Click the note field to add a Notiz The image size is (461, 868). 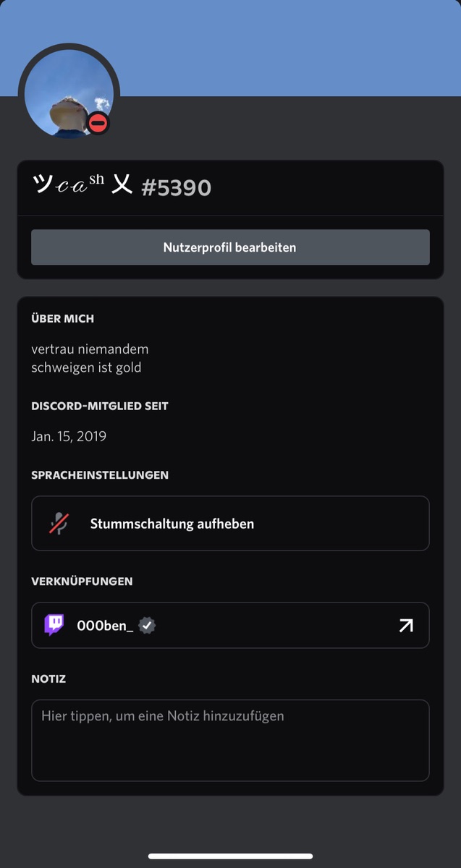tap(230, 740)
